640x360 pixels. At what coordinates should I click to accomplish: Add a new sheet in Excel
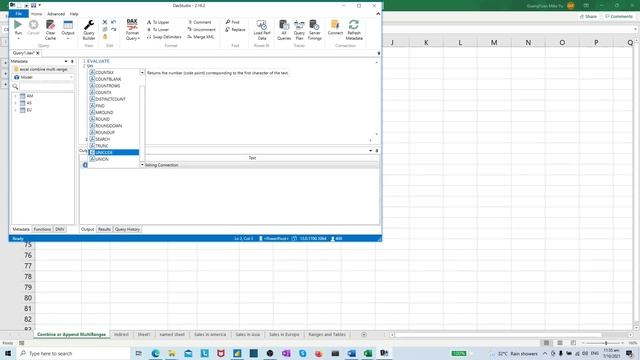coord(364,335)
